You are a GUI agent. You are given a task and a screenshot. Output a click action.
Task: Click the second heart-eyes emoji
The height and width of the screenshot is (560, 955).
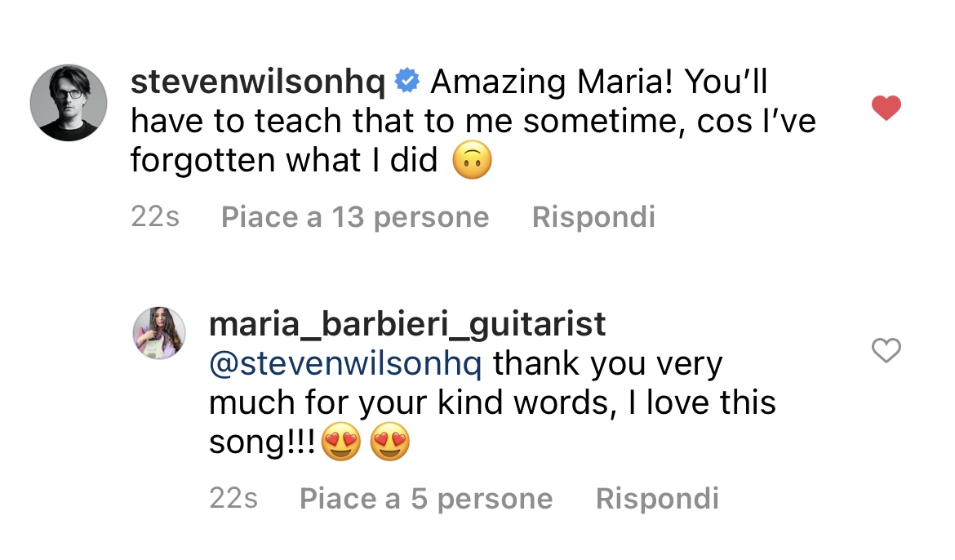pyautogui.click(x=389, y=442)
